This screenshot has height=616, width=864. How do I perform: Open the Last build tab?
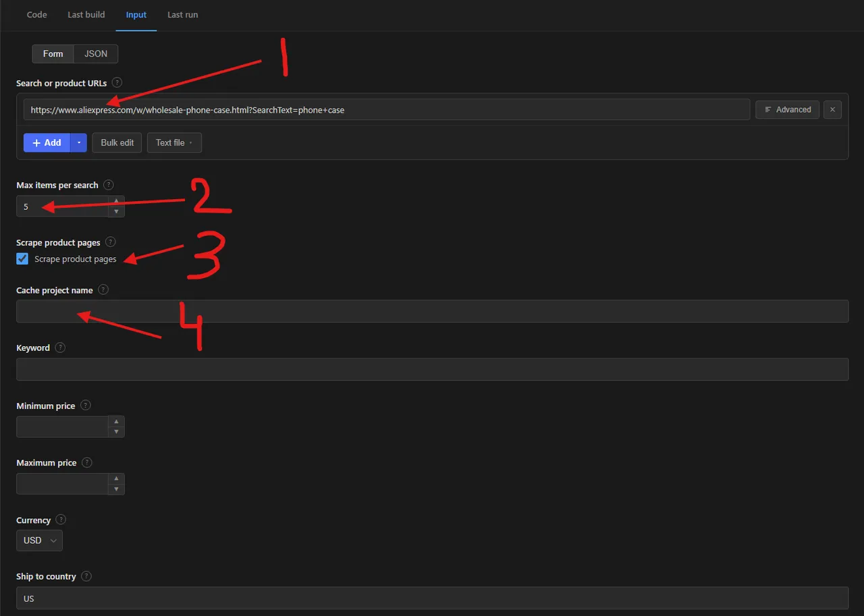(x=86, y=15)
